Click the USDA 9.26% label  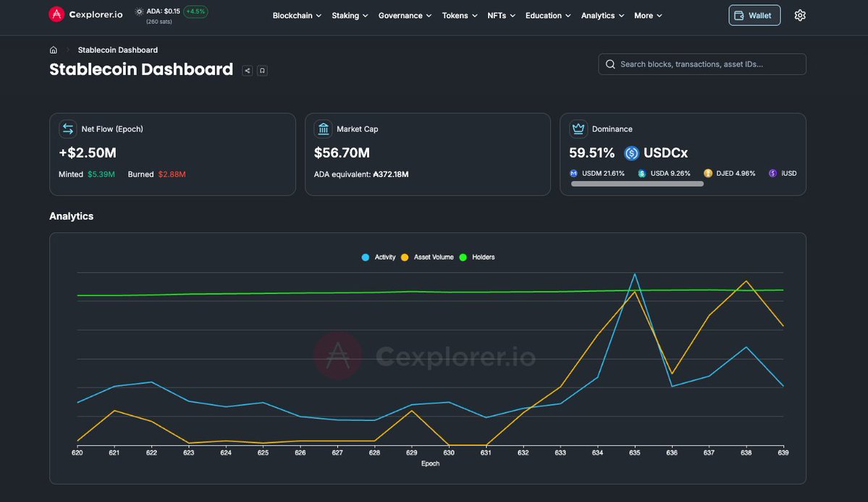(x=670, y=173)
